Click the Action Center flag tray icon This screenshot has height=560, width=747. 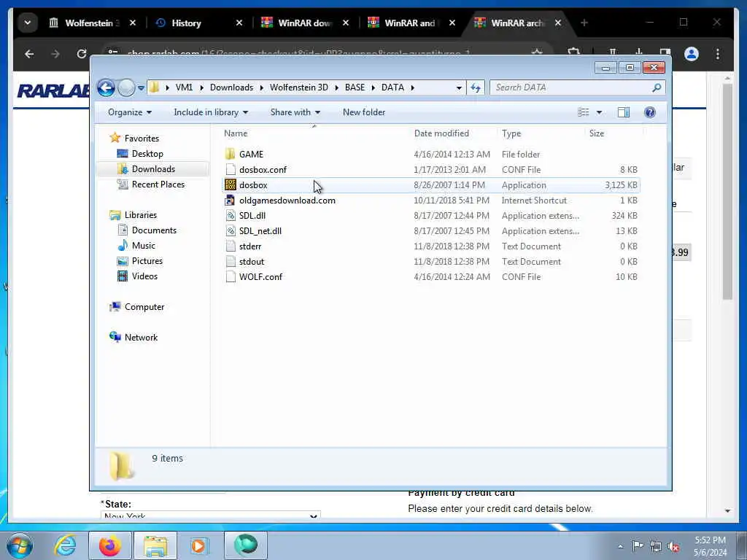pyautogui.click(x=638, y=545)
